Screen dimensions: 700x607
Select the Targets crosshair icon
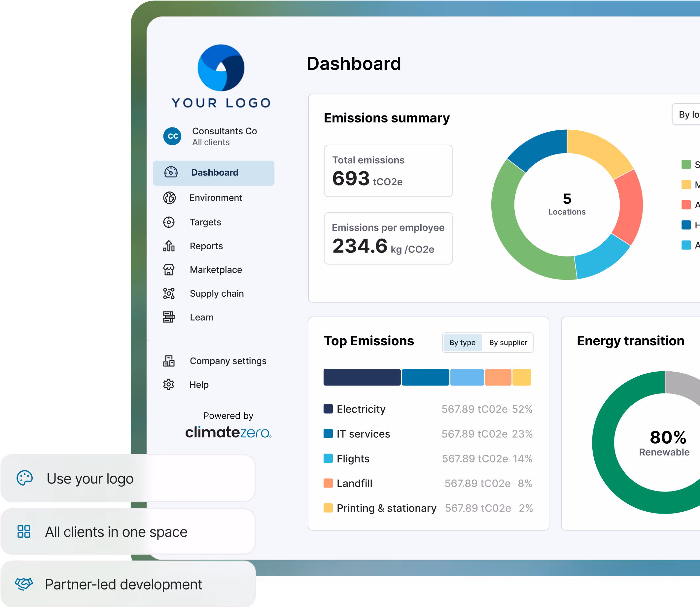pyautogui.click(x=169, y=222)
